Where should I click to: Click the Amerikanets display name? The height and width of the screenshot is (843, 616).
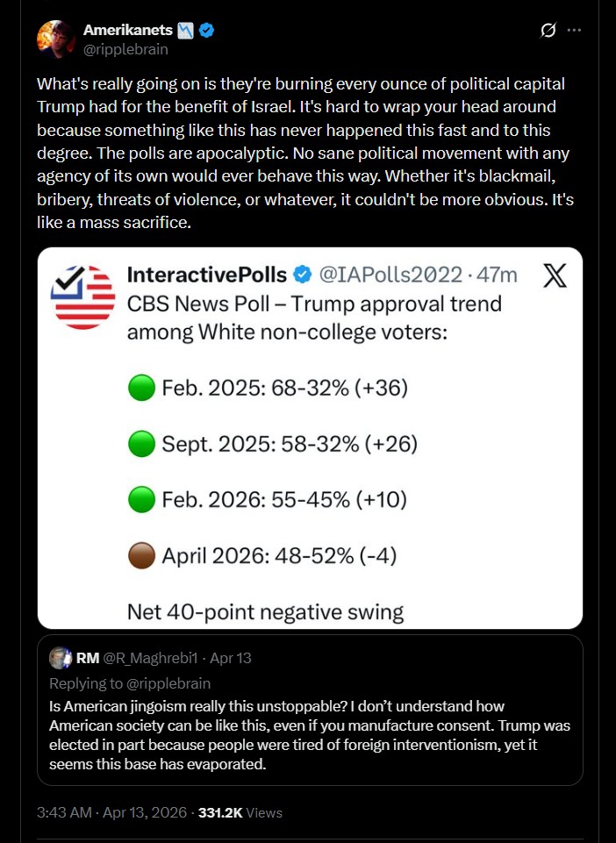pyautogui.click(x=127, y=30)
